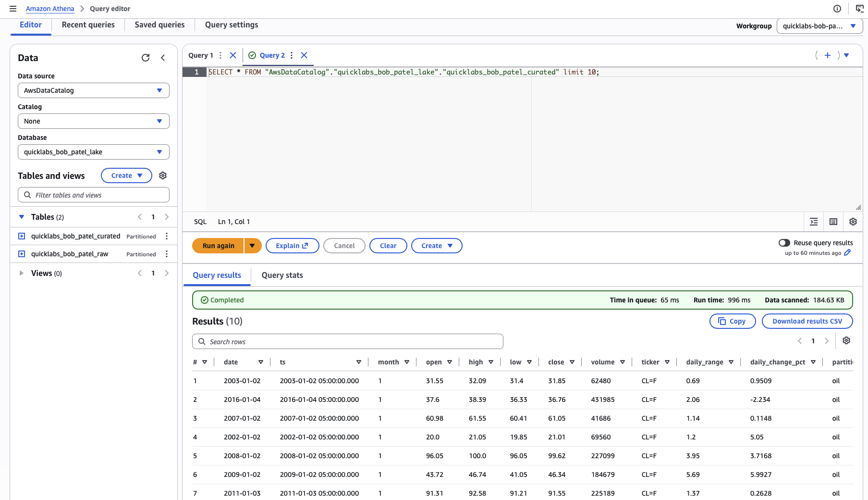
Task: Refresh the Data panel
Action: (x=146, y=58)
